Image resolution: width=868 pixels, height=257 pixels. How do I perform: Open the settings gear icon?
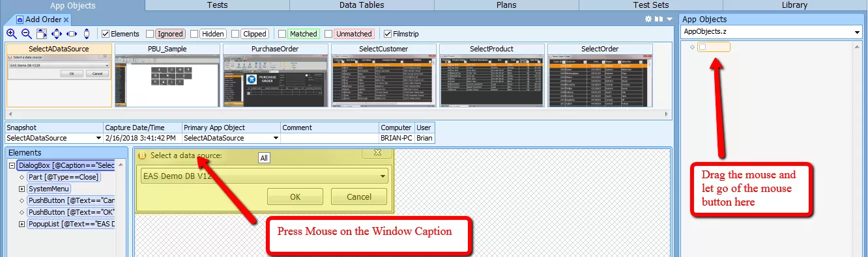[x=648, y=20]
